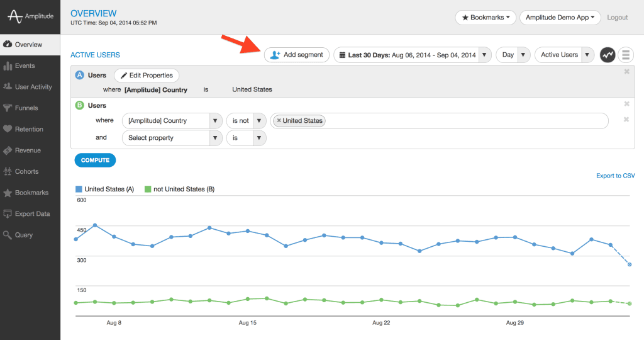
Task: Delete segment B using its X
Action: (x=626, y=104)
